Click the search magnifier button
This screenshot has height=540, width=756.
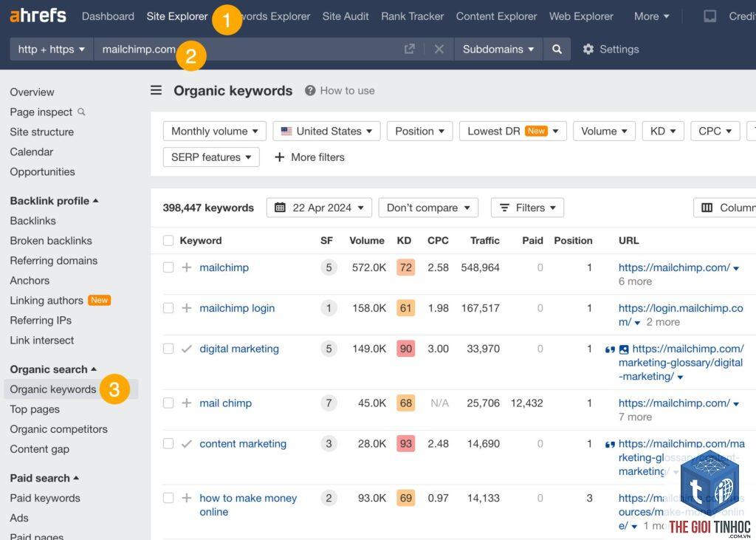pyautogui.click(x=557, y=49)
